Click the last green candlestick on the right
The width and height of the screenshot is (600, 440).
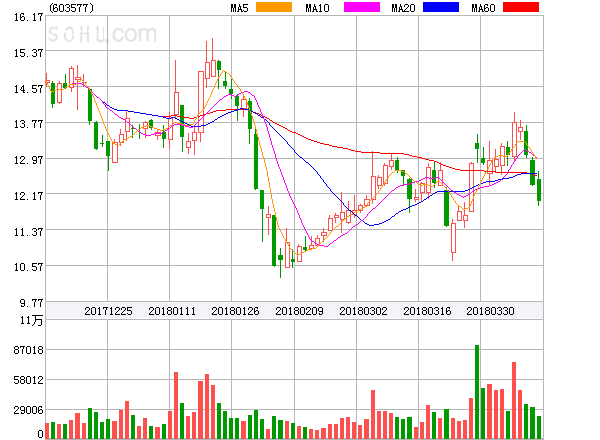539,189
